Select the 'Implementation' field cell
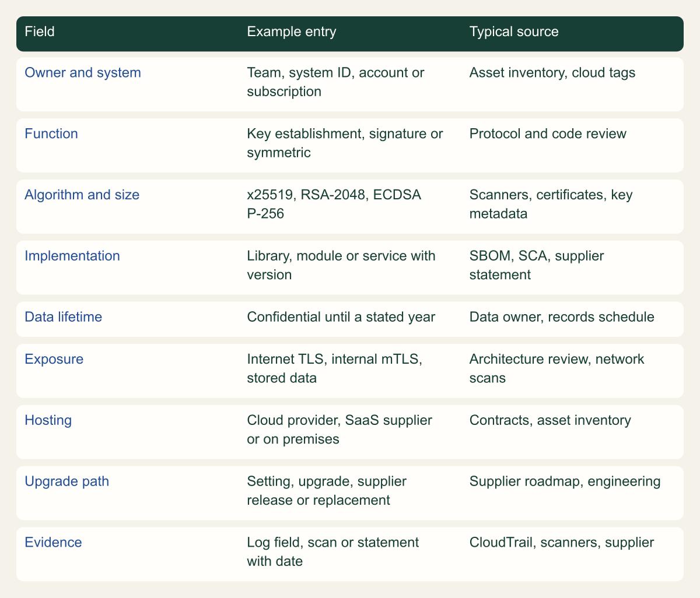This screenshot has width=700, height=598. click(x=127, y=268)
